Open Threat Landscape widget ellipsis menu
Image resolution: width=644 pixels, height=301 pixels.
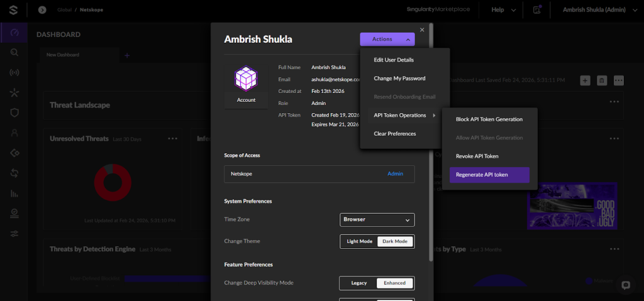(x=614, y=102)
